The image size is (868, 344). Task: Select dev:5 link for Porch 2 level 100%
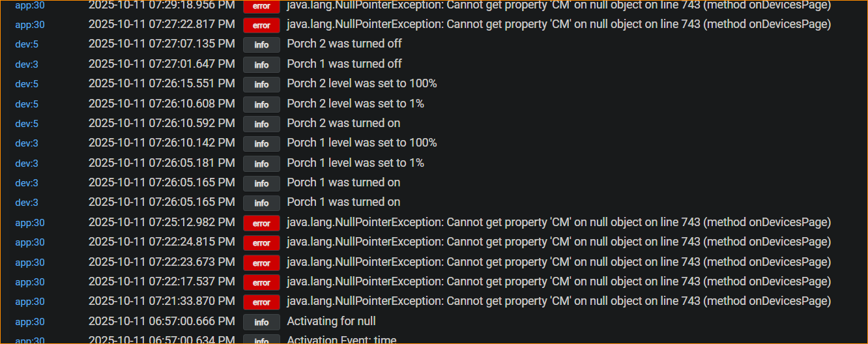coord(27,84)
